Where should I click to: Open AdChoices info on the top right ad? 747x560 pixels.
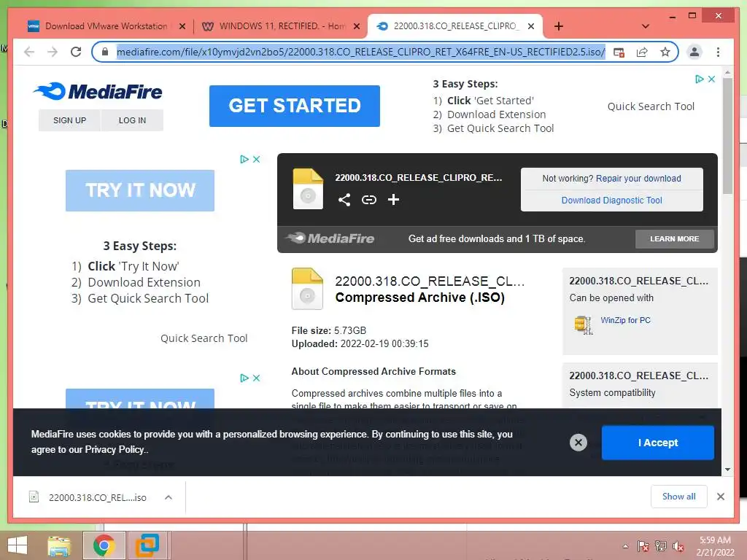(700, 79)
